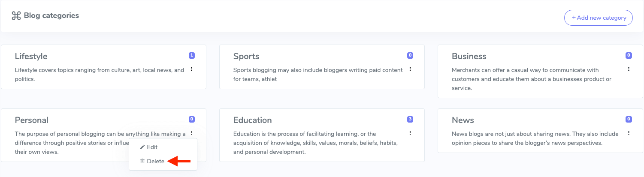Select Edit from the Personal context menu
The width and height of the screenshot is (644, 177).
(x=152, y=147)
